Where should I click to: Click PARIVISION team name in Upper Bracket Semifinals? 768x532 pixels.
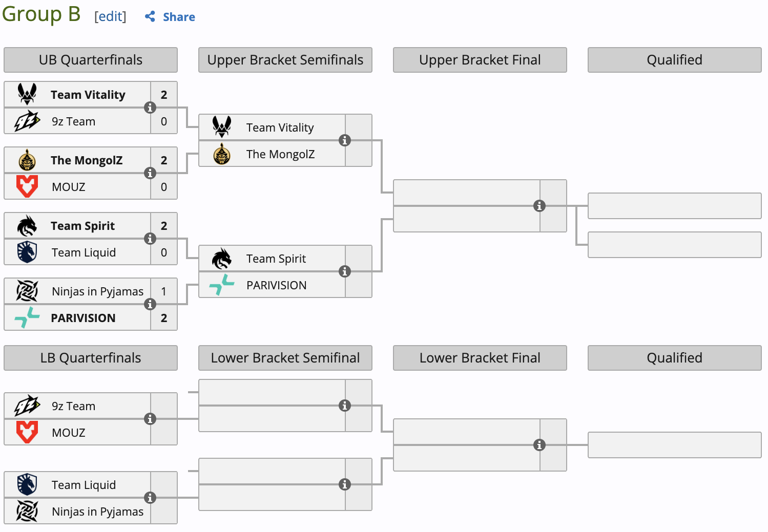[276, 285]
